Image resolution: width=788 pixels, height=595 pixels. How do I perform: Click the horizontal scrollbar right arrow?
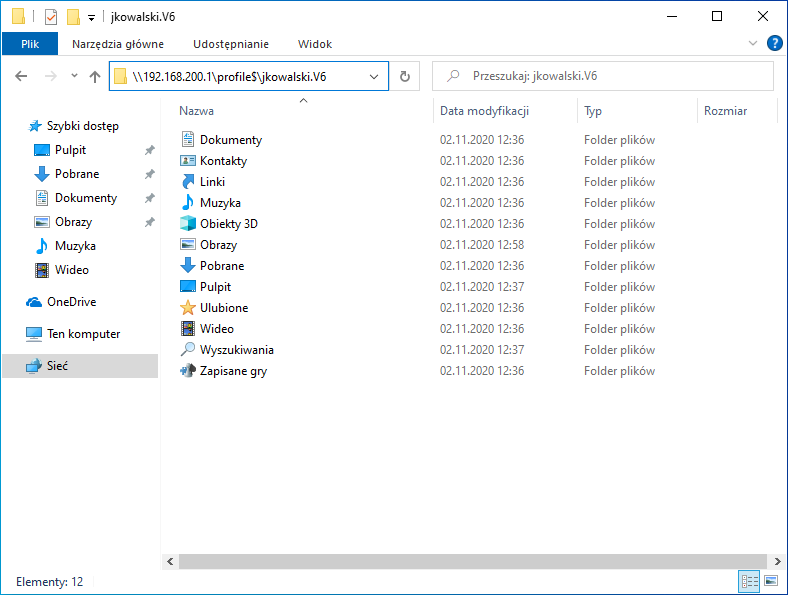[x=777, y=561]
